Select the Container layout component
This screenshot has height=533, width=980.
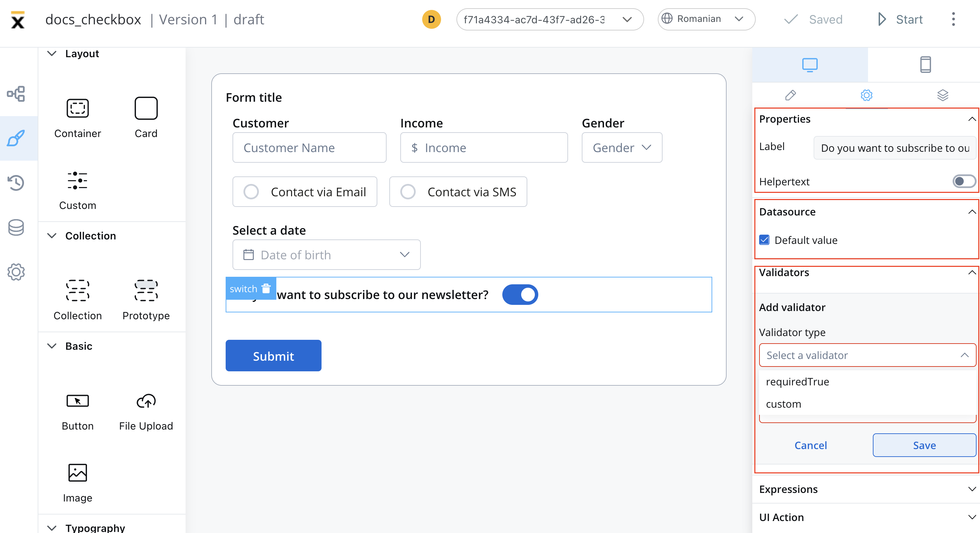click(78, 118)
